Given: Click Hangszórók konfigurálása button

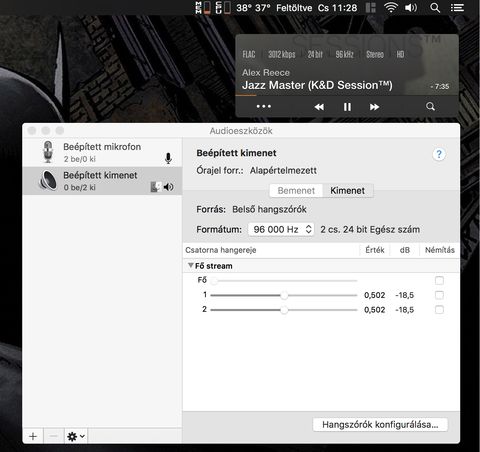Looking at the screenshot, I should [380, 425].
